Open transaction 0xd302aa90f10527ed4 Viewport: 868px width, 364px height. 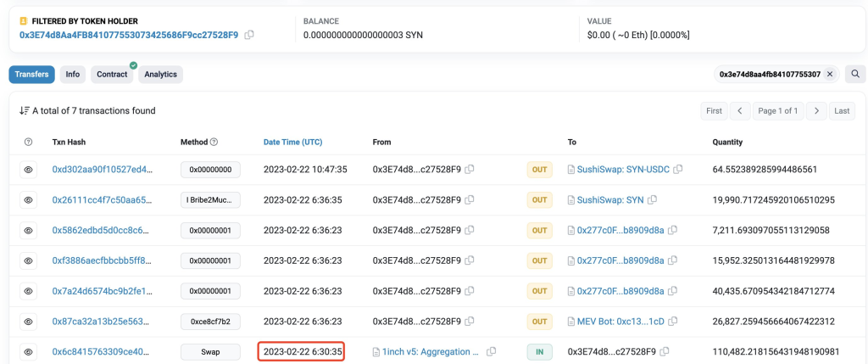point(103,170)
